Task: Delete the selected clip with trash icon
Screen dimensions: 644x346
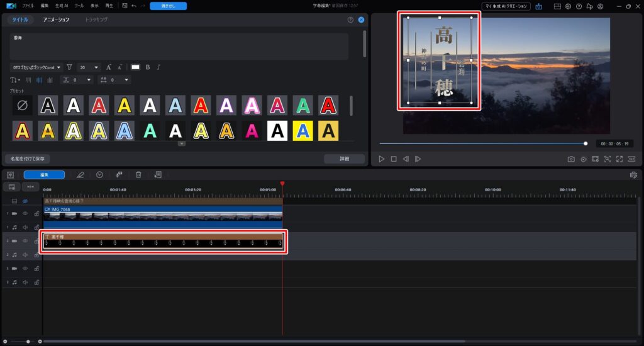Action: [138, 175]
